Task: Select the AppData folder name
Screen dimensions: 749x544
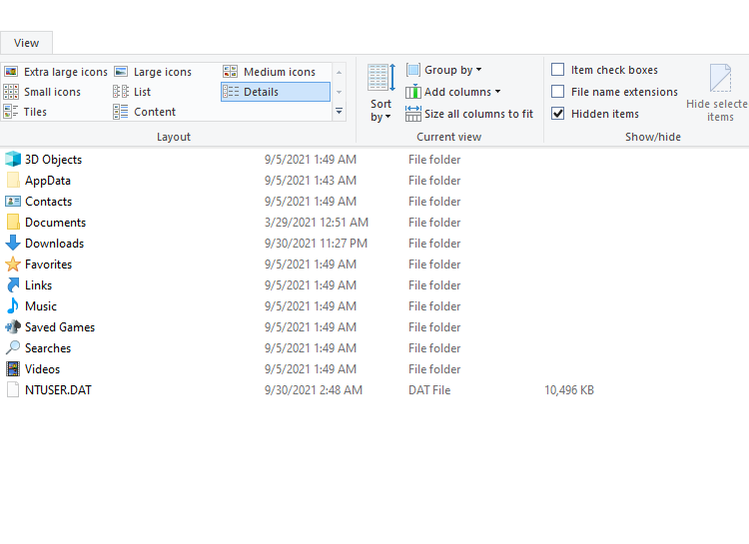Action: point(48,181)
